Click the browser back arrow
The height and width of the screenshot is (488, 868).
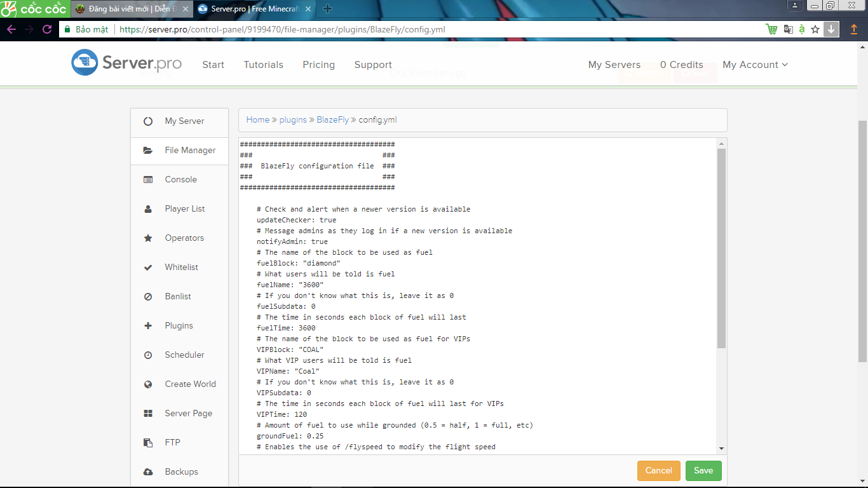tap(11, 29)
